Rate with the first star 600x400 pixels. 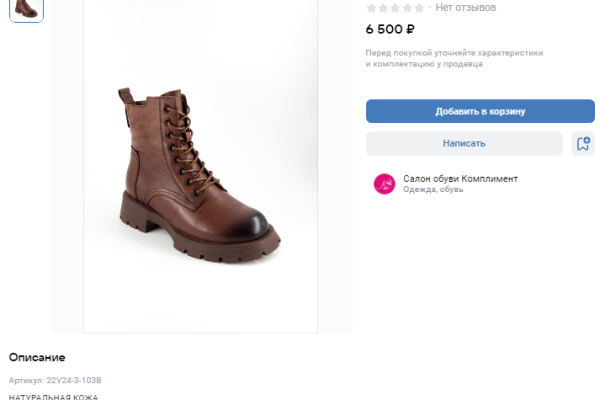tap(371, 7)
